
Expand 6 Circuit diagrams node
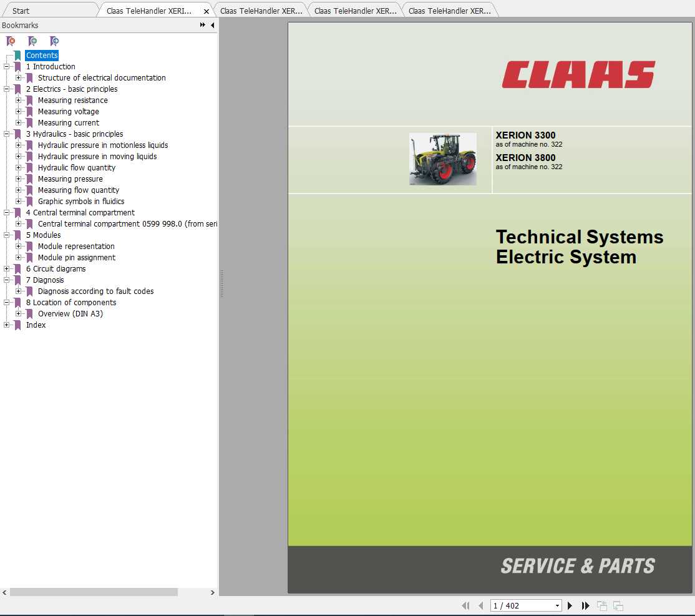pos(7,269)
